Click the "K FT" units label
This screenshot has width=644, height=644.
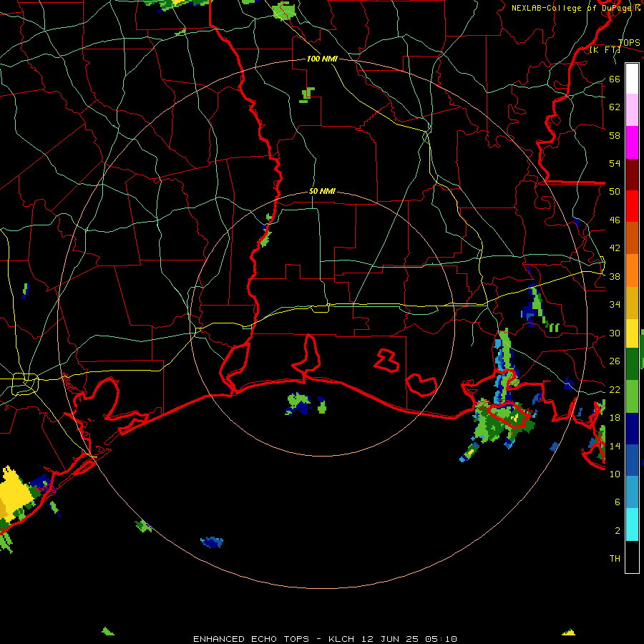tap(605, 50)
